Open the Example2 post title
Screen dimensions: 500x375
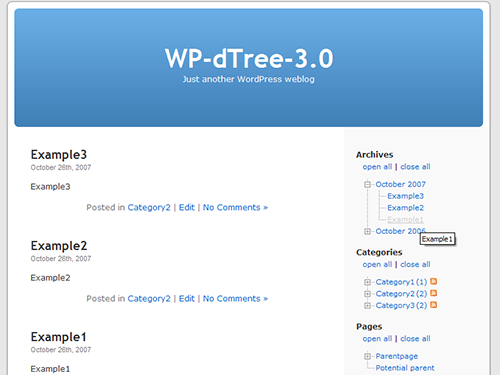pyautogui.click(x=59, y=246)
